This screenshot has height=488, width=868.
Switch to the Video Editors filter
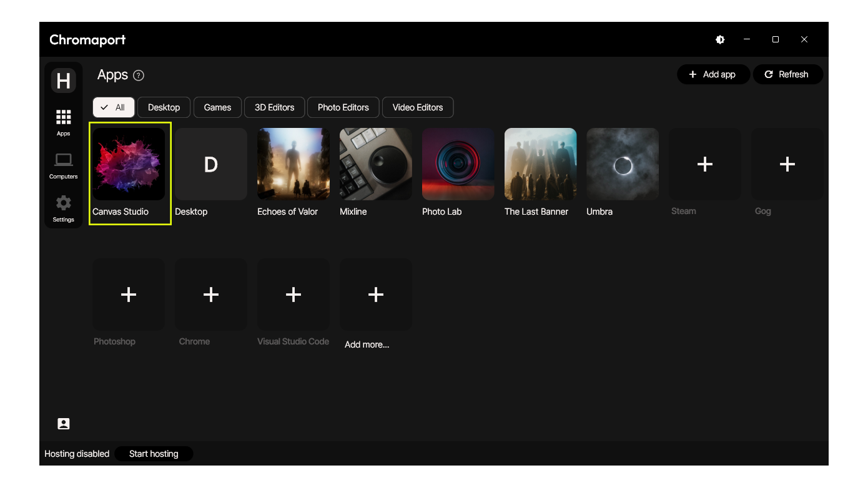pos(417,107)
